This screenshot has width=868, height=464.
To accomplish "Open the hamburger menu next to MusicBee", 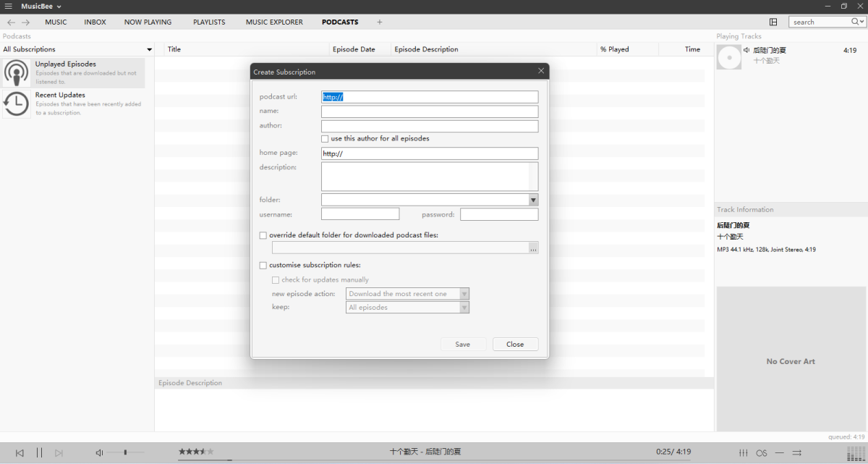I will (x=8, y=7).
